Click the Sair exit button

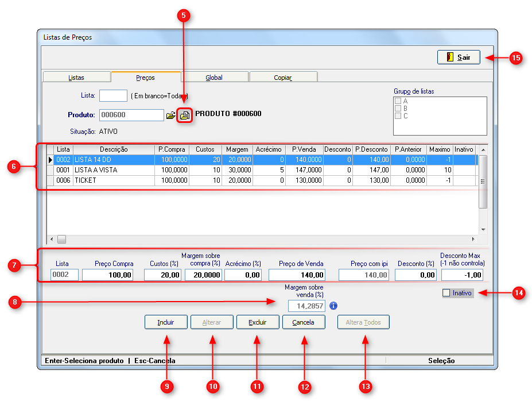coord(459,57)
